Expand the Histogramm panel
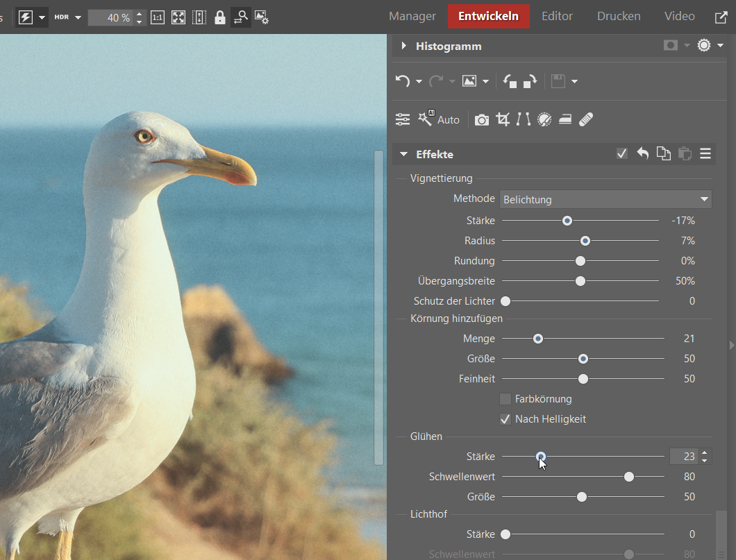Image resolution: width=736 pixels, height=560 pixels. (404, 46)
